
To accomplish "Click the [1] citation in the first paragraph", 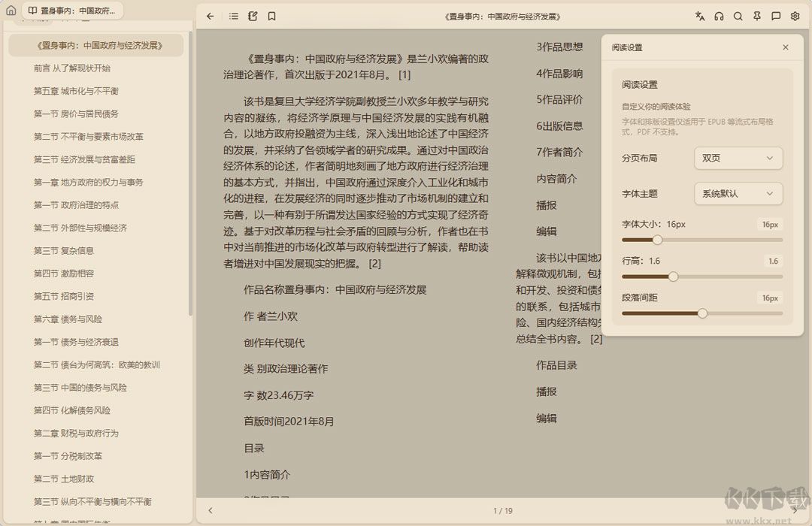I will coord(404,75).
